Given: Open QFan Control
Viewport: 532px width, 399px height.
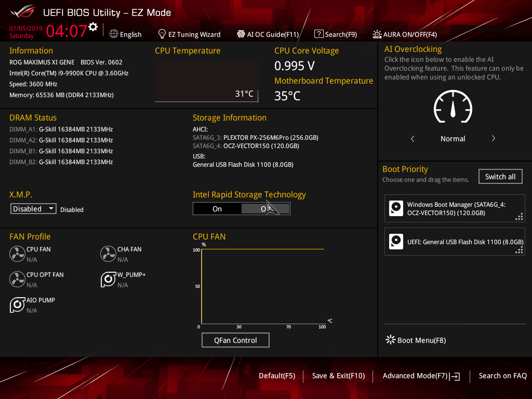Looking at the screenshot, I should pos(235,340).
